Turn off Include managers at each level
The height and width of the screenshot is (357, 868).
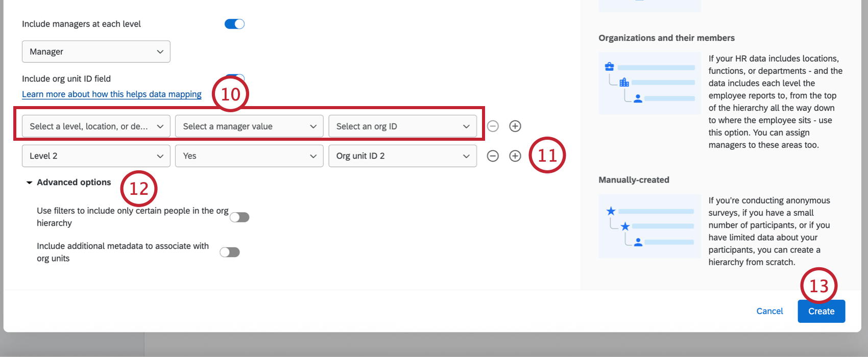click(x=234, y=24)
